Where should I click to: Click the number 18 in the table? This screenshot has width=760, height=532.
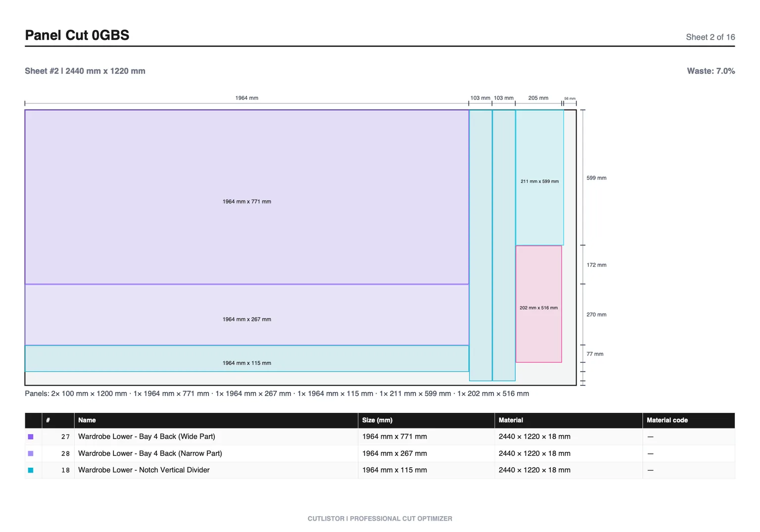point(65,470)
